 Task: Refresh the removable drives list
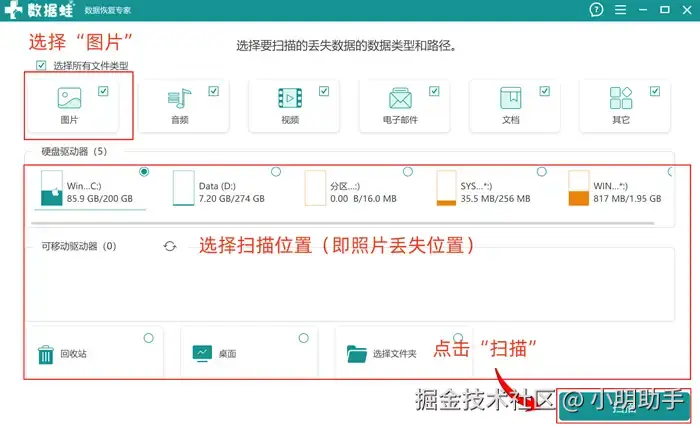click(170, 246)
